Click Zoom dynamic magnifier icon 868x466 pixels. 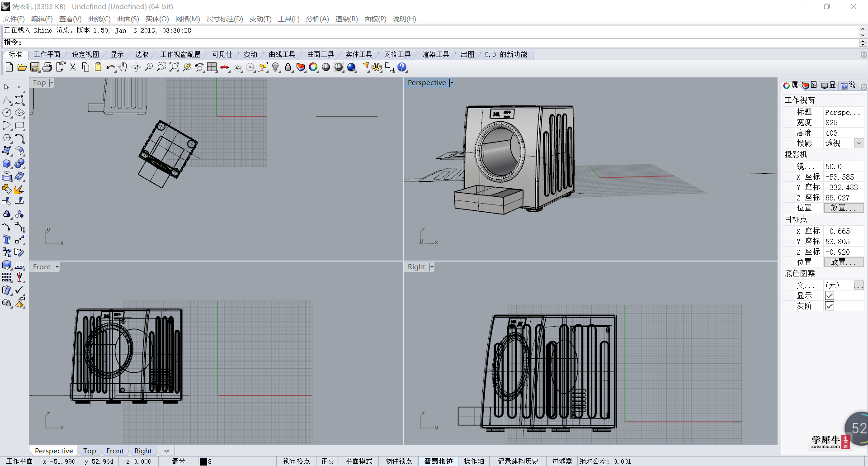(x=149, y=67)
